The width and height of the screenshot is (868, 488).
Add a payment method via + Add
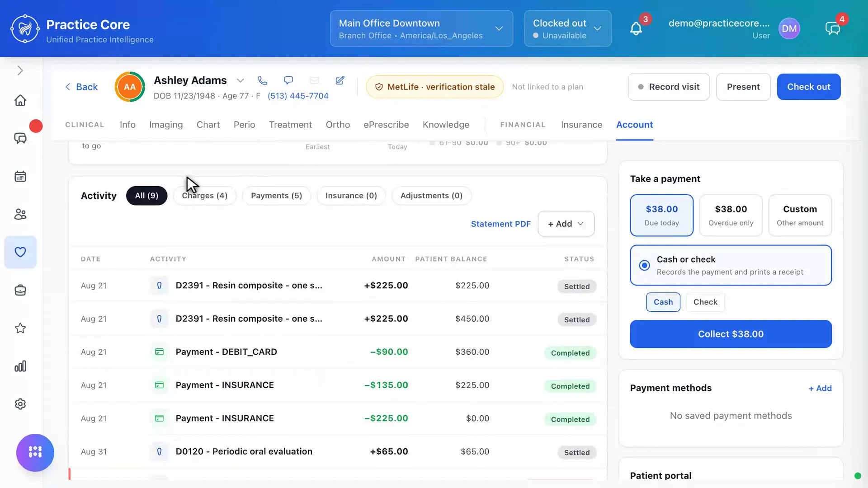pos(820,388)
